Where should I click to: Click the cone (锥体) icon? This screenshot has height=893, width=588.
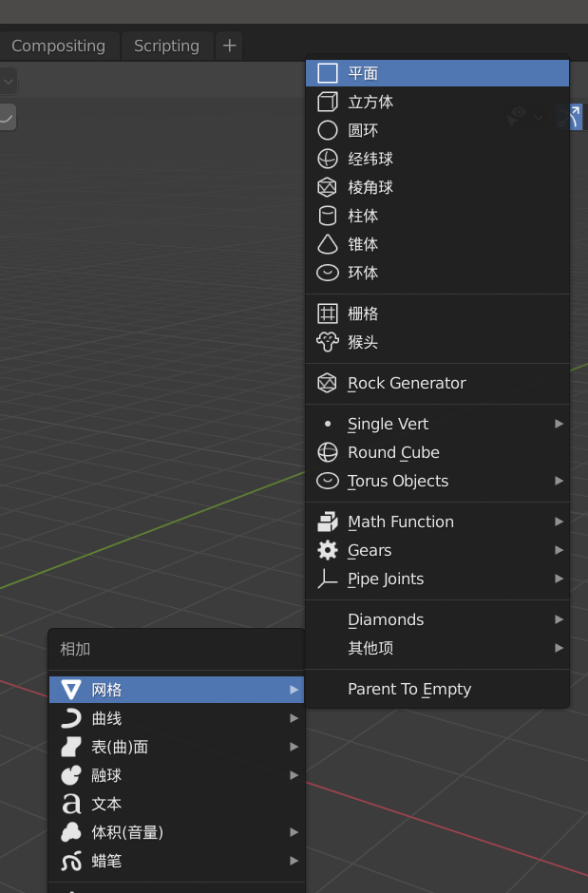point(328,244)
